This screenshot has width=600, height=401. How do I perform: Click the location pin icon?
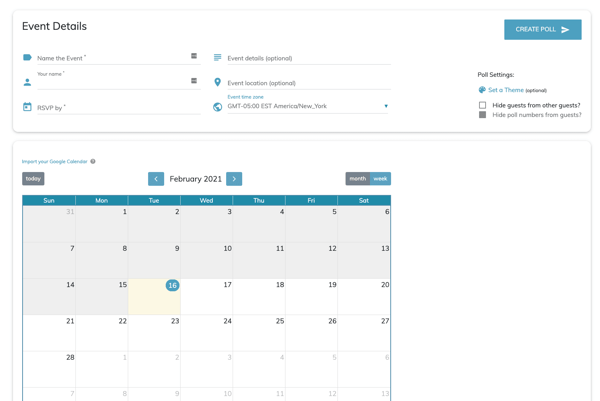pyautogui.click(x=217, y=82)
